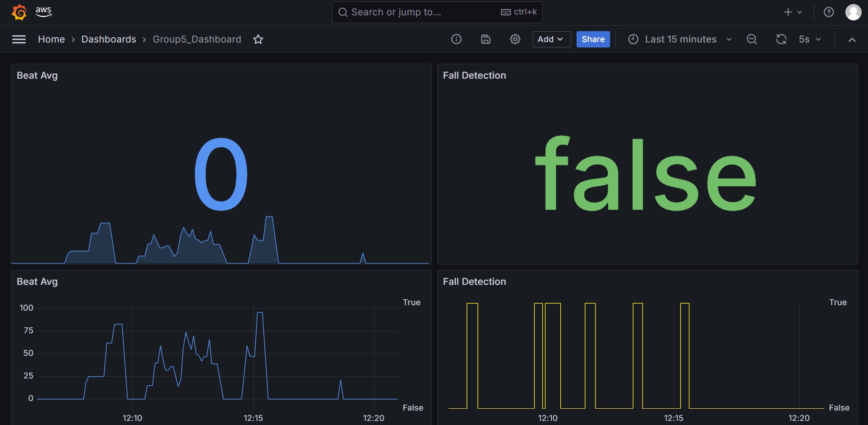Click the AWS logo next to Grafana icon
The height and width of the screenshot is (425, 868).
click(x=43, y=12)
